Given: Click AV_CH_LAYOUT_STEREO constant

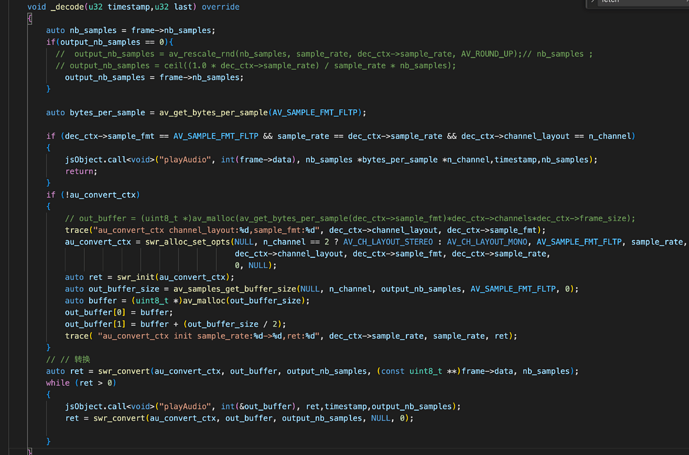Looking at the screenshot, I should tap(388, 242).
